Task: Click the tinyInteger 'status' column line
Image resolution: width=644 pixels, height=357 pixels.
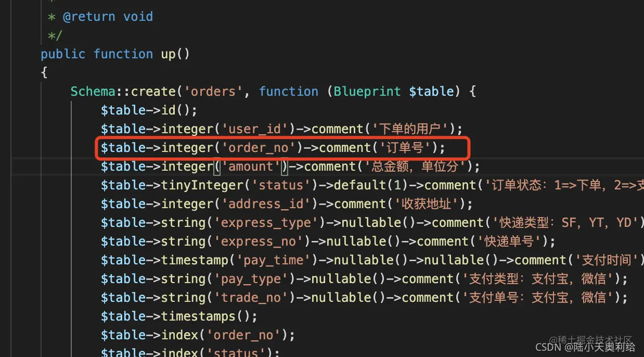Action: (372, 185)
